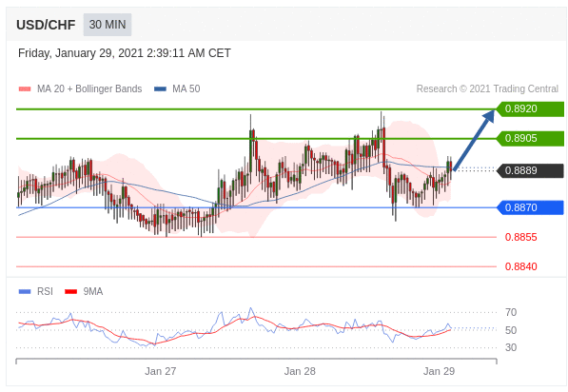Click the 9MA red legend marker

coord(71,291)
